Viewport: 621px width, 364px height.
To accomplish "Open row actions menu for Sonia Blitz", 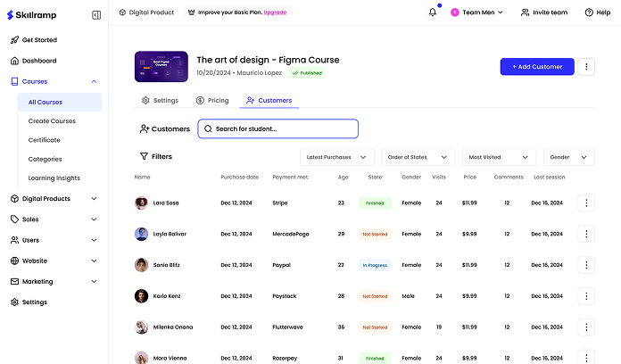I will pyautogui.click(x=586, y=265).
